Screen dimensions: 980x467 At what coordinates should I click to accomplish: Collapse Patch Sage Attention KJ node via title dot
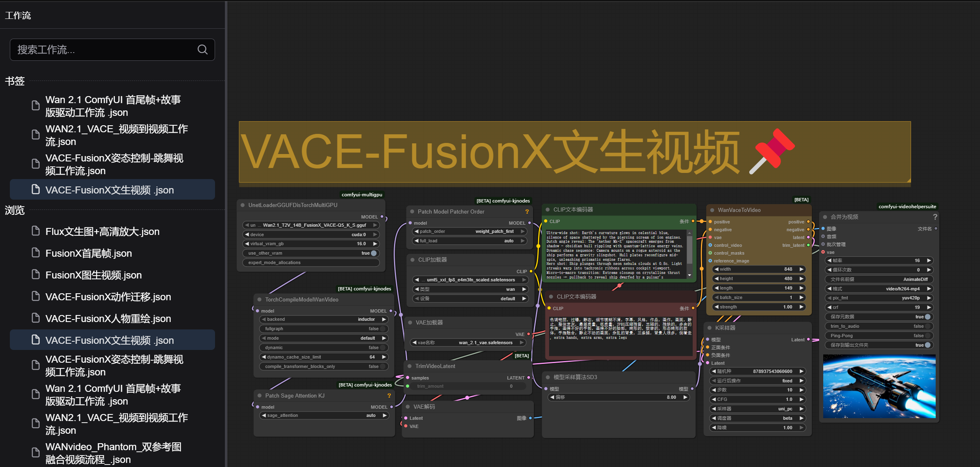tap(259, 396)
